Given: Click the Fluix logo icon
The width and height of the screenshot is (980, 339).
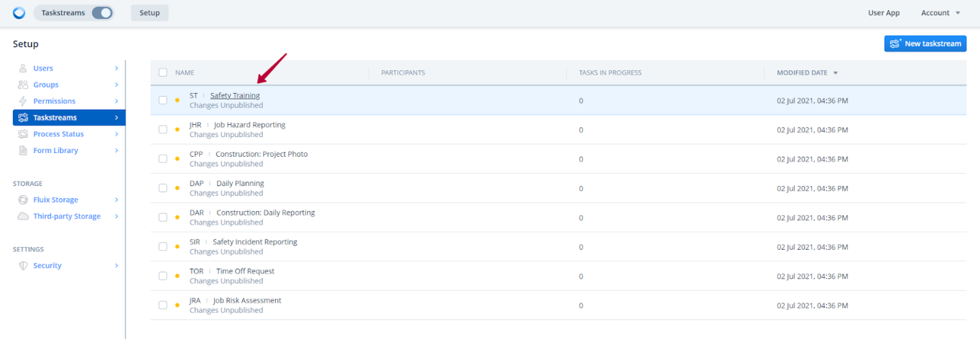Looking at the screenshot, I should (x=19, y=13).
